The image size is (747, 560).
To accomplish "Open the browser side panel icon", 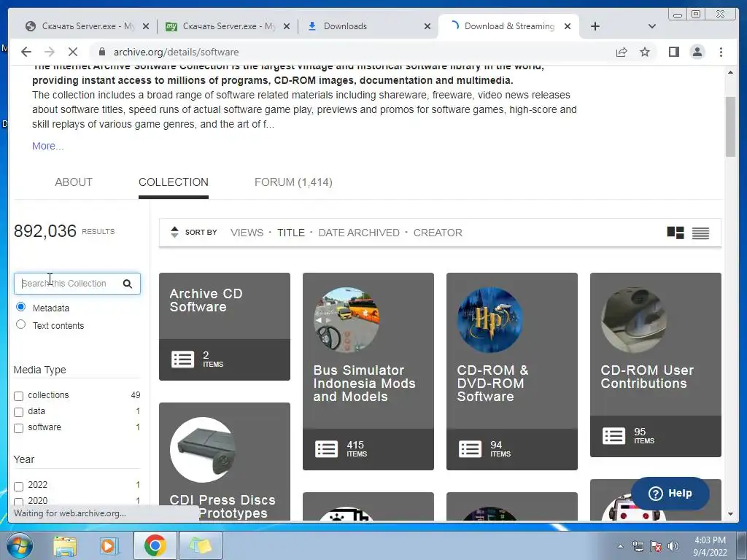I will tap(673, 52).
